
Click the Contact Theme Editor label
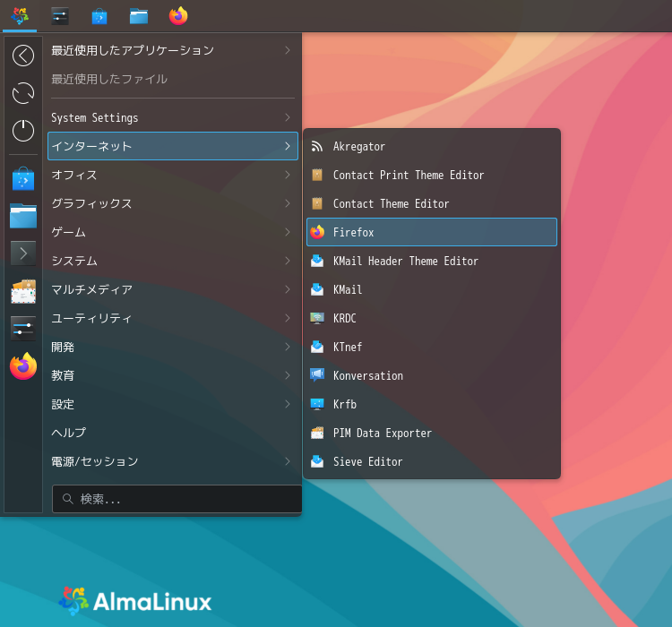click(x=392, y=203)
